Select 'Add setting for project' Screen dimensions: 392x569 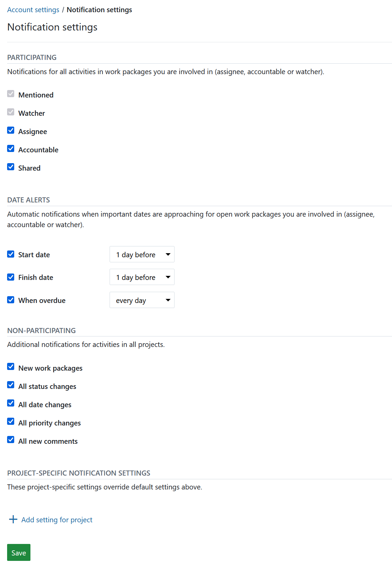[56, 520]
